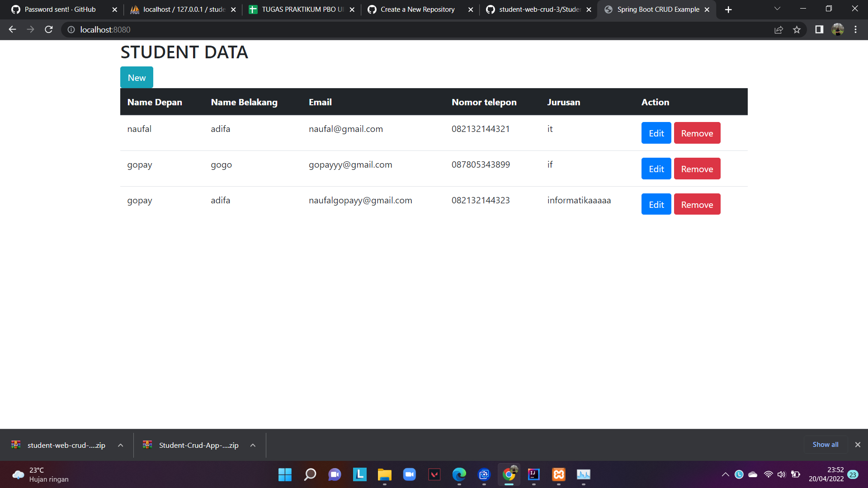Close the Password sent GitHub tab
868x488 pixels.
coord(114,9)
